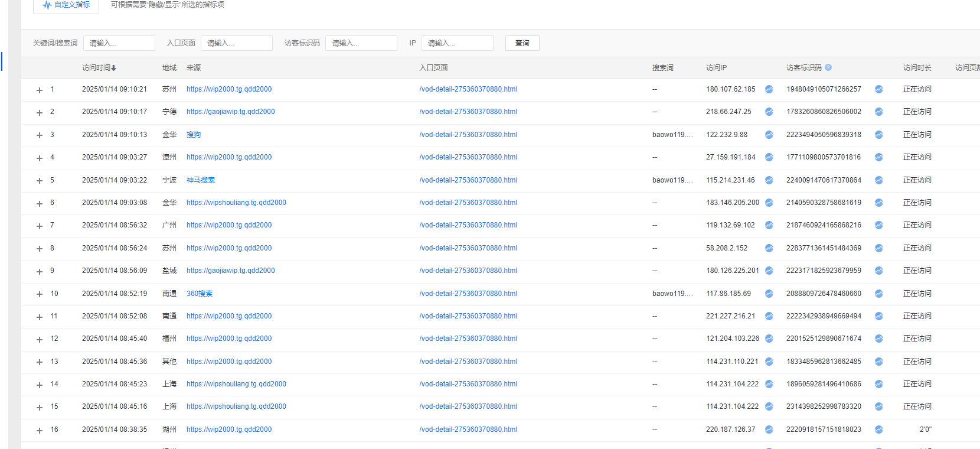Select IP 114.231.110.221 in row 13

point(732,362)
